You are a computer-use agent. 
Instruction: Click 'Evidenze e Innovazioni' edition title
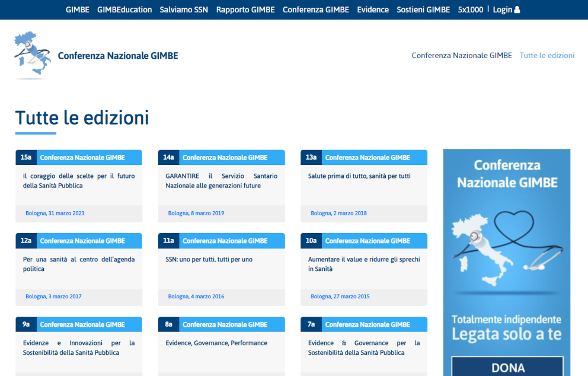pos(79,348)
